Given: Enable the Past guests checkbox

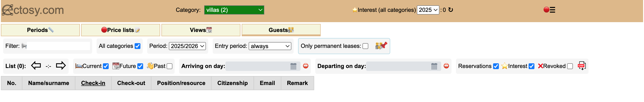Looking at the screenshot, I should [x=169, y=66].
